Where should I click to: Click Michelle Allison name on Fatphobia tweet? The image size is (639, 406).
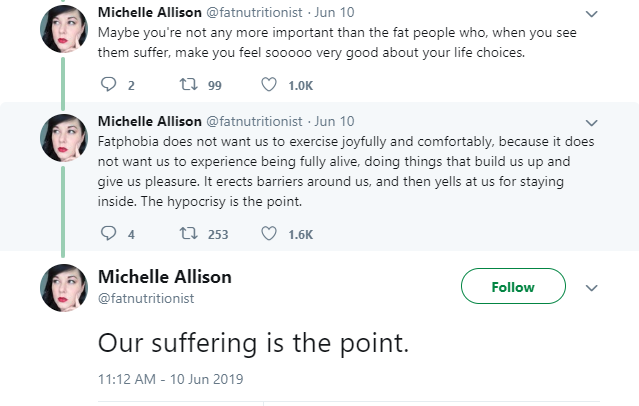click(x=148, y=122)
